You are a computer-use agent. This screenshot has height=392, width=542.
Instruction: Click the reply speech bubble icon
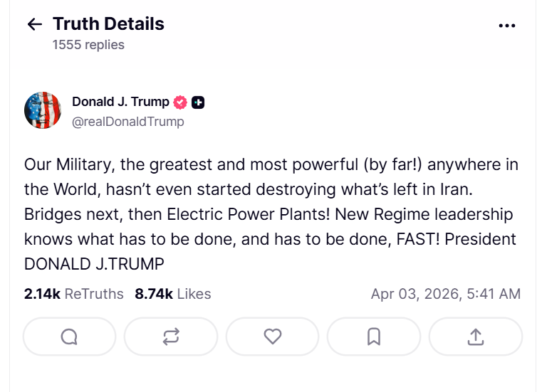(x=70, y=337)
